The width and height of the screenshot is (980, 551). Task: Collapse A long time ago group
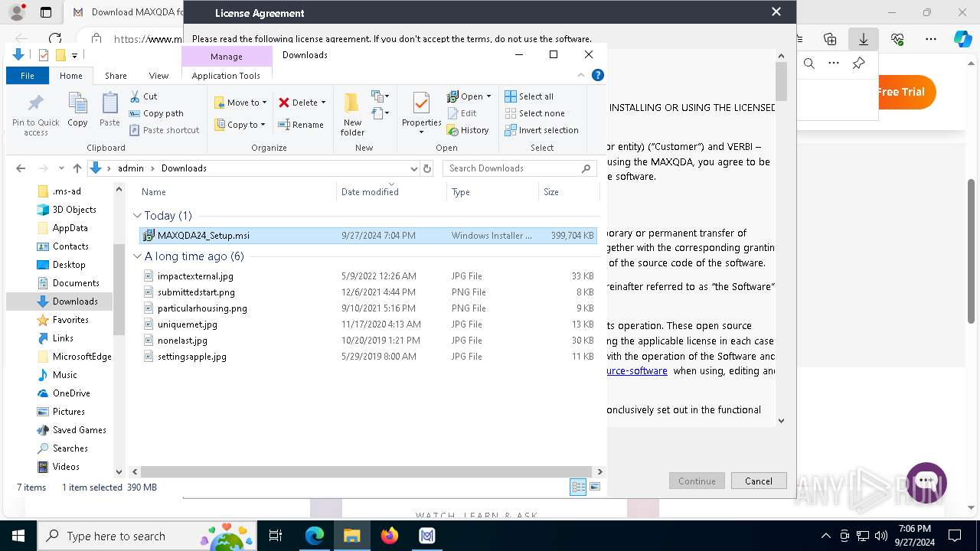[137, 256]
